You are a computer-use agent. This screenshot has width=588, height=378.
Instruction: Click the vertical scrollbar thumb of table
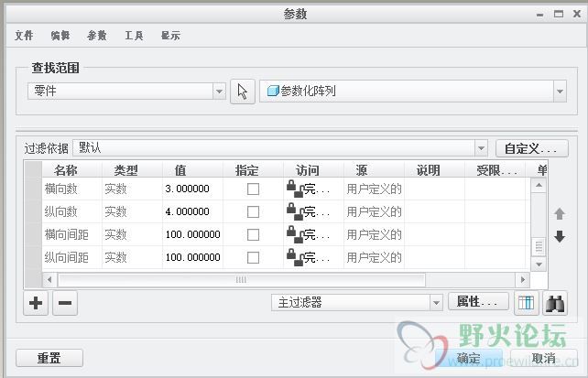(539, 247)
